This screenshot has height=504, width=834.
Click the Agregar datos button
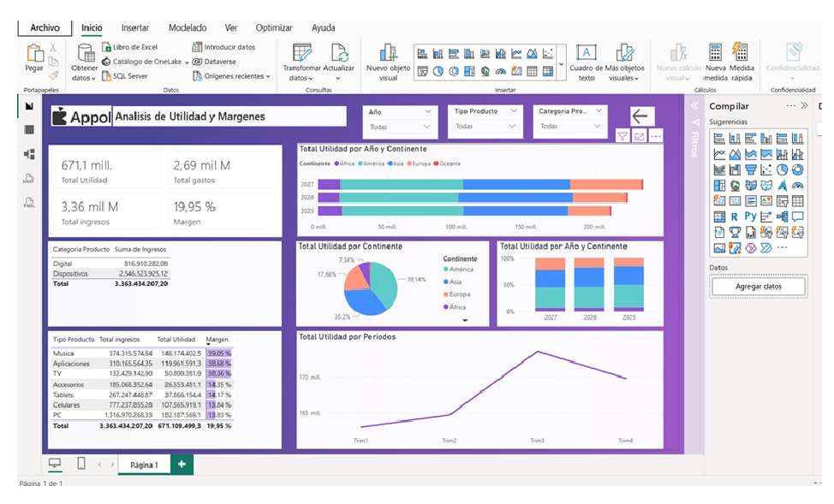tap(758, 287)
